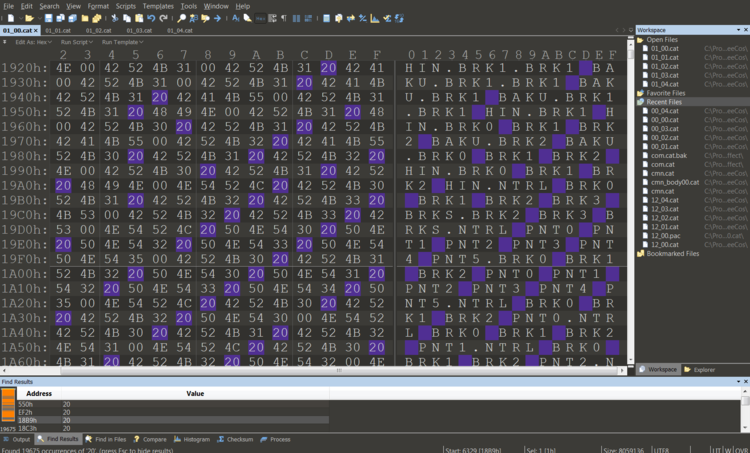
Task: Select 12_00.pac in Recent Files
Action: 665,236
